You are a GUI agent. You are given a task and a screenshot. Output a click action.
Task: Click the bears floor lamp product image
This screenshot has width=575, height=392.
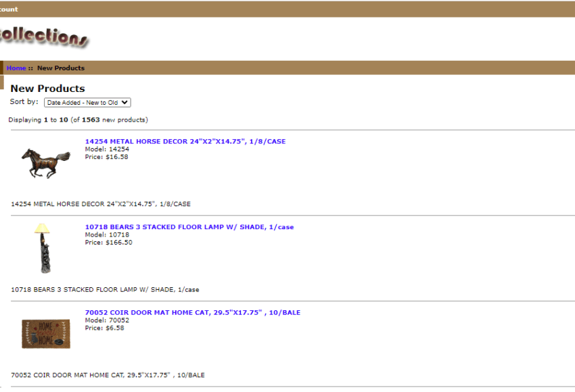coord(43,248)
